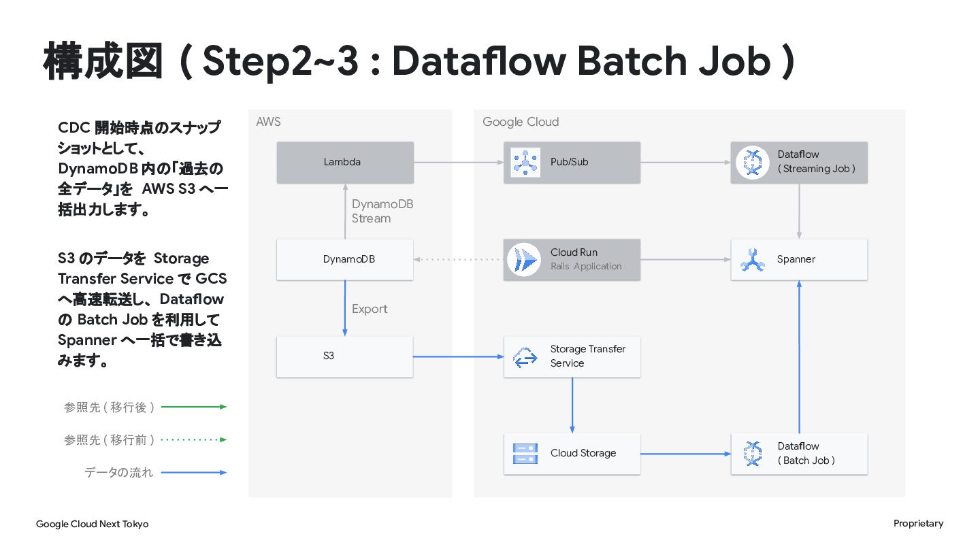The height and width of the screenshot is (551, 980).
Task: Click the Spanner label
Action: tap(796, 259)
